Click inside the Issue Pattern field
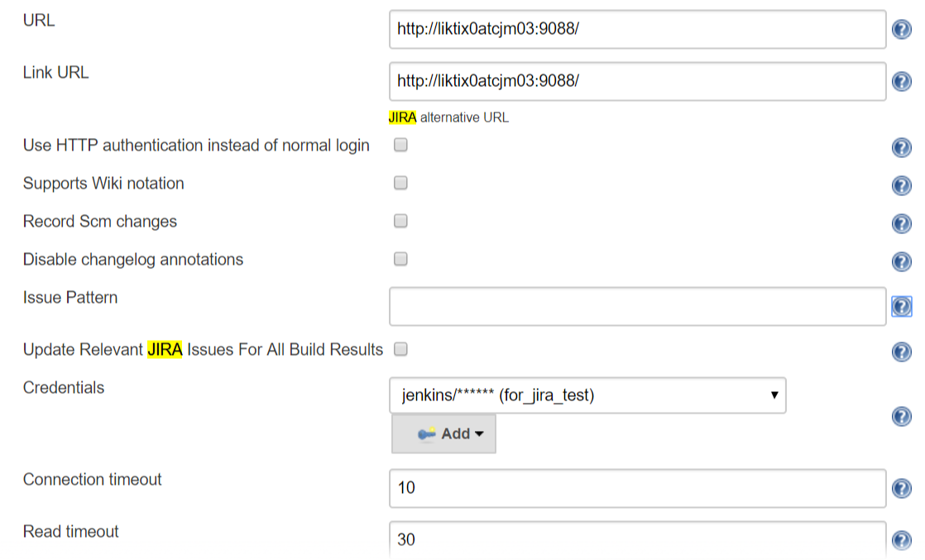This screenshot has width=925, height=560. tap(637, 305)
